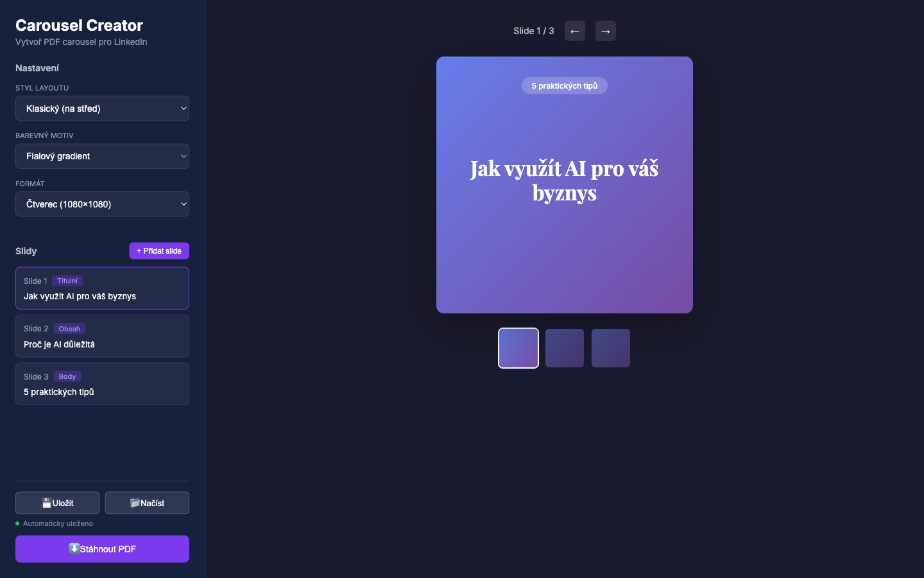Open the Barevný motiv dropdown
Viewport: 924px width, 578px height.
(102, 156)
